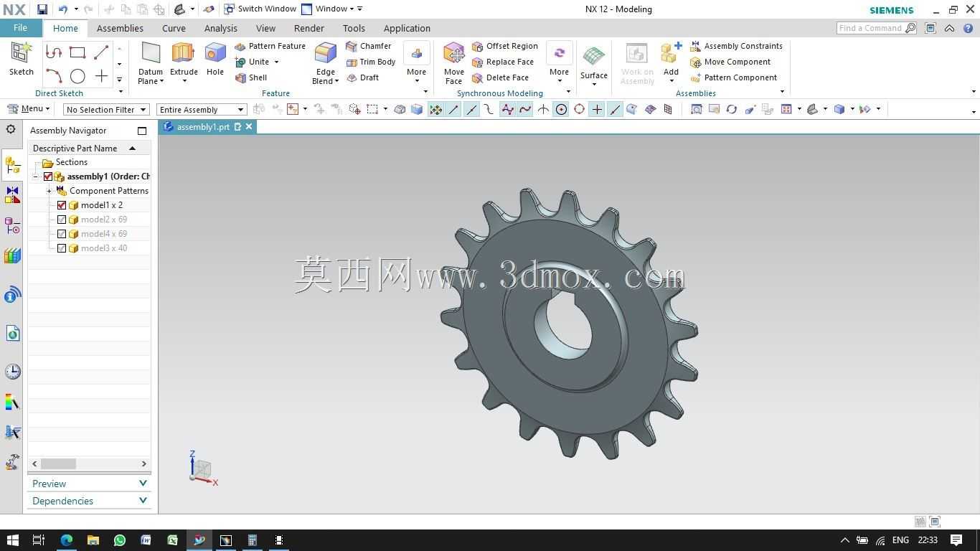Select the Arc sketch tool

(x=54, y=76)
